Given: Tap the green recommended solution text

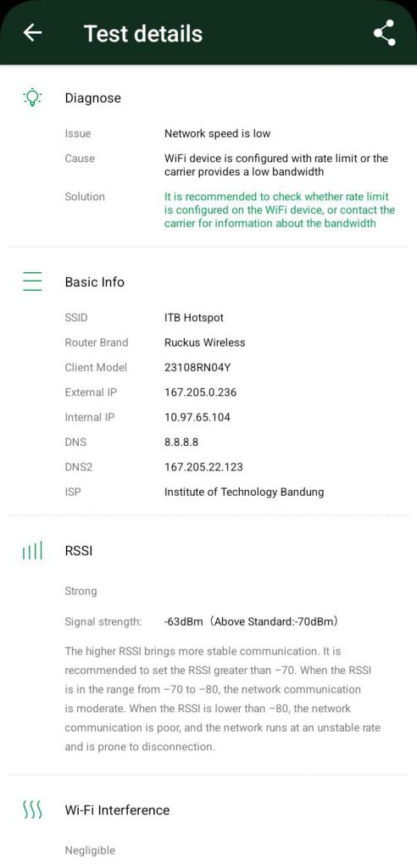Looking at the screenshot, I should (x=280, y=210).
